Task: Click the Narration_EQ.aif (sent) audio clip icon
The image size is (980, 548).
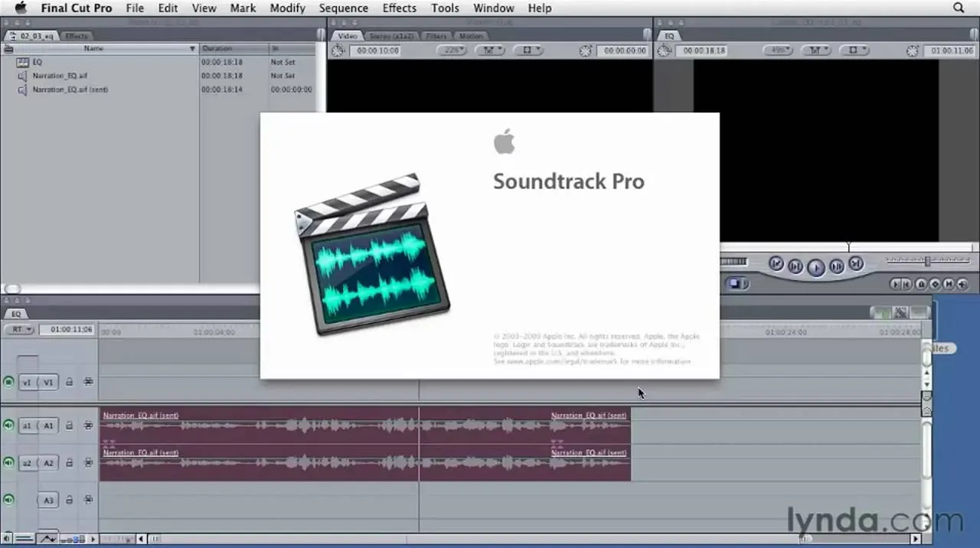Action: point(22,90)
